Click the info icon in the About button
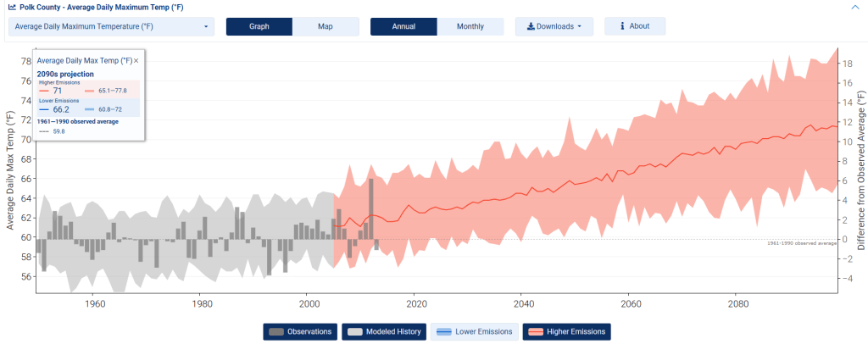868x344 pixels. [622, 26]
